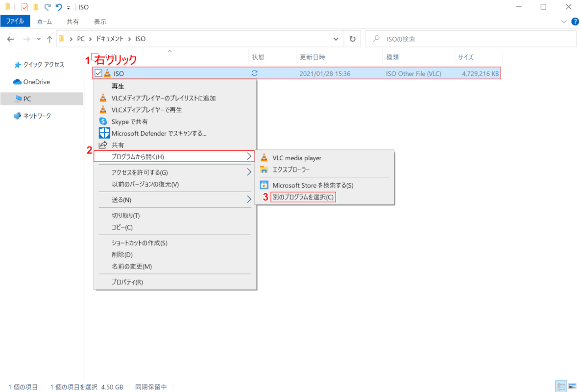This screenshot has width=581, height=392.
Task: Click the VLC media player icon in submenu
Action: 264,158
